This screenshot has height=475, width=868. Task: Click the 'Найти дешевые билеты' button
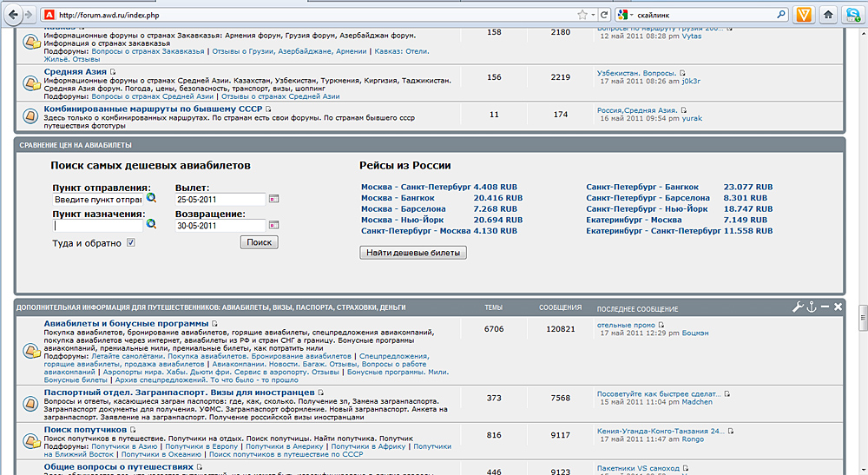pyautogui.click(x=413, y=253)
